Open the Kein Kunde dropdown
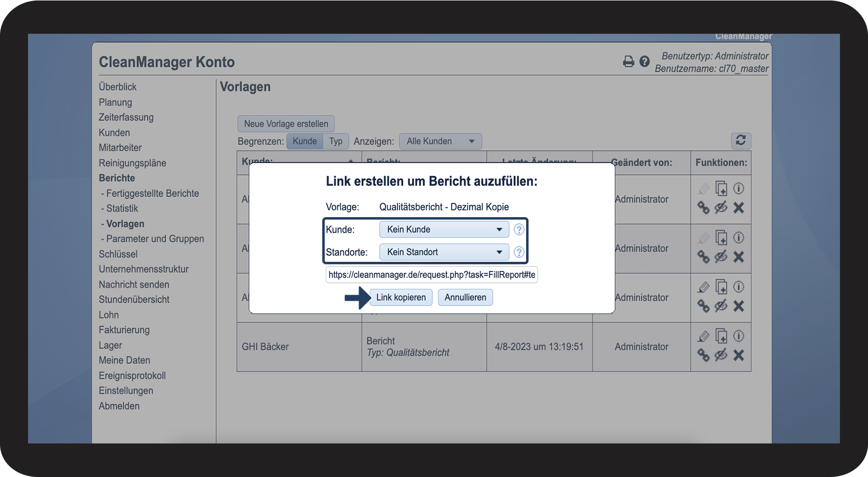The image size is (868, 477). (444, 229)
